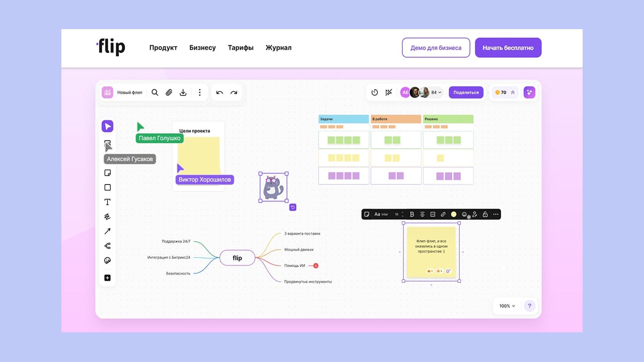Viewport: 644px width, 362px height.
Task: Open the Продукт menu item
Action: (x=163, y=48)
